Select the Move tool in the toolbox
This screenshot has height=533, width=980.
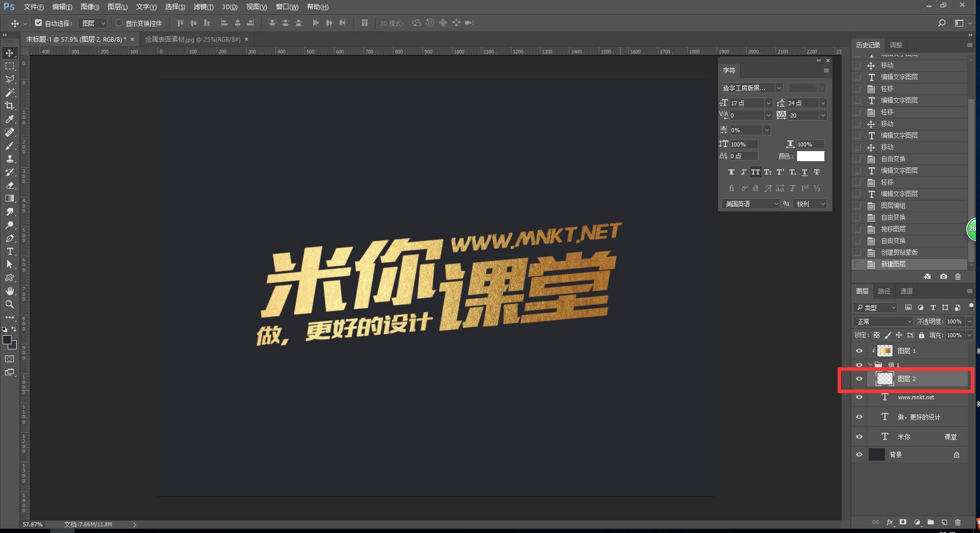(10, 53)
